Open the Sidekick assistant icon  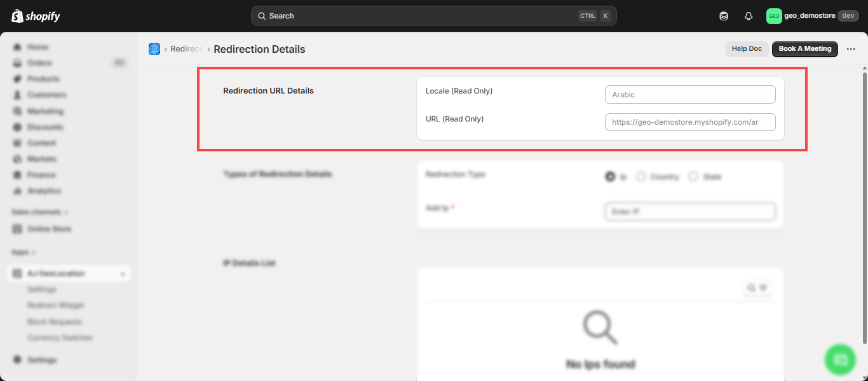pos(724,16)
